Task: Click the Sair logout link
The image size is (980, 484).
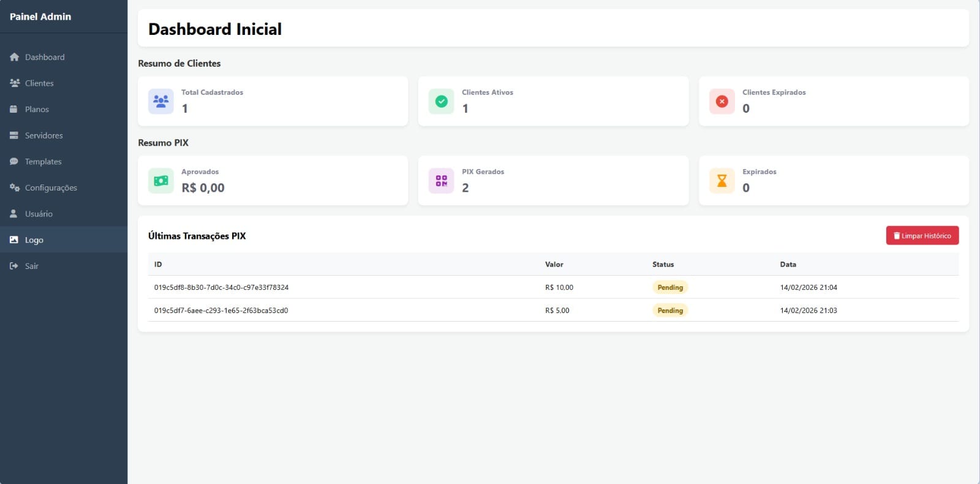Action: (64, 266)
